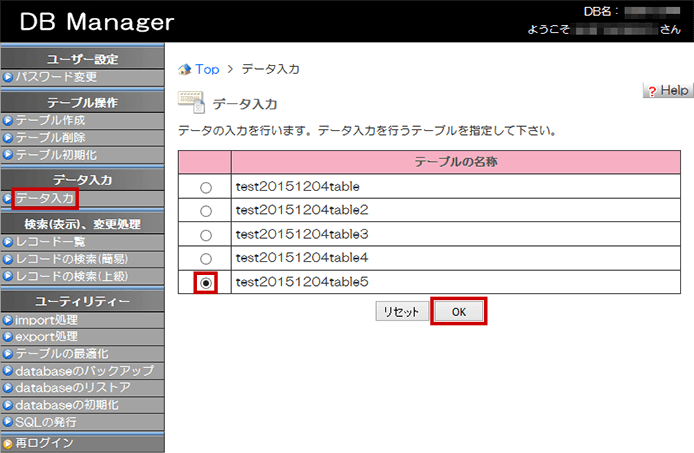
Task: Select the test20151204table5 radio option
Action: coord(206,283)
